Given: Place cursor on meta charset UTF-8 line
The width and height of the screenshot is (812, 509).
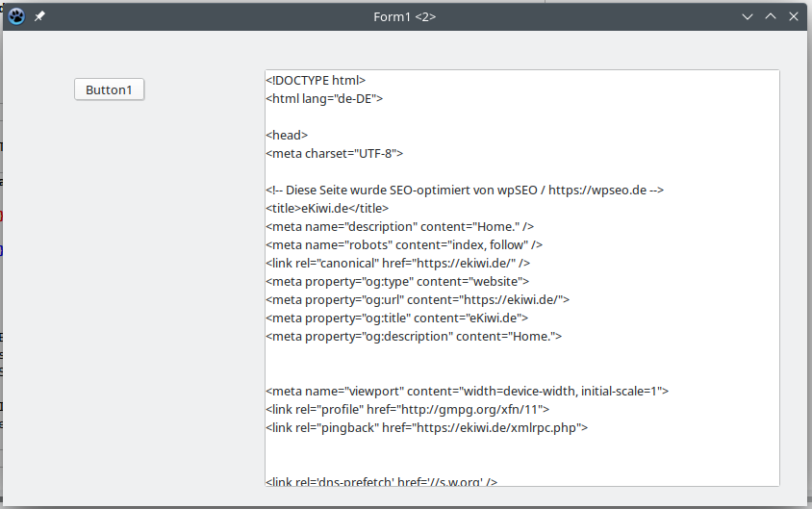Looking at the screenshot, I should click(335, 153).
